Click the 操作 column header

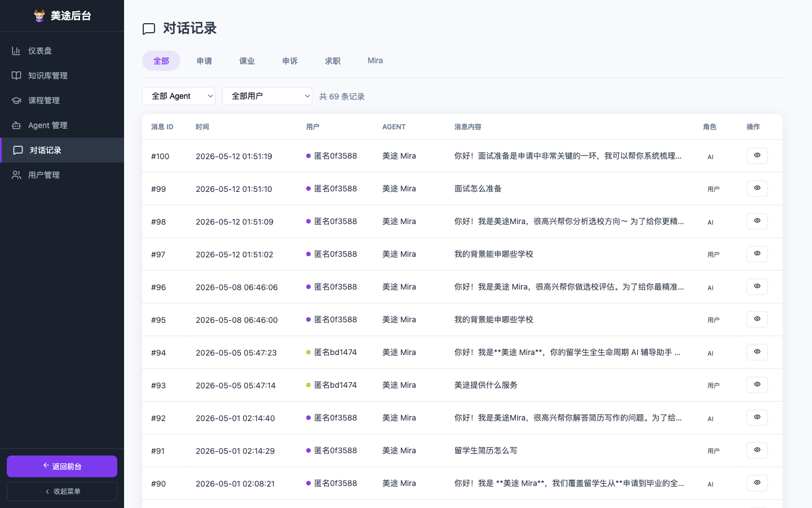point(753,127)
